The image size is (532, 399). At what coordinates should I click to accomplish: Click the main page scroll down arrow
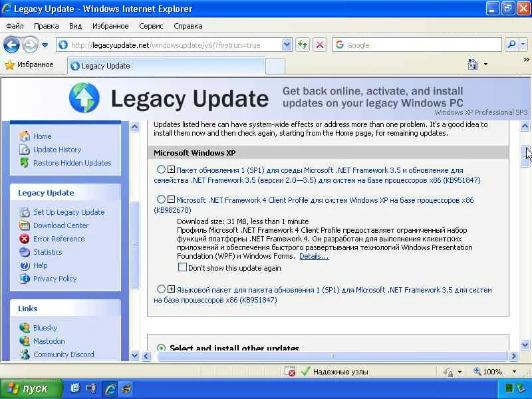[525, 345]
